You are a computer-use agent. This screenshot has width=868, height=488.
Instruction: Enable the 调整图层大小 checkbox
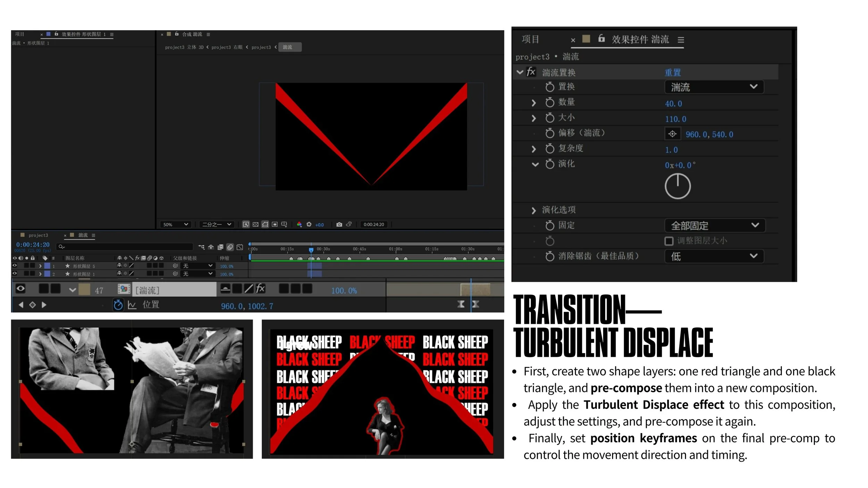pos(669,241)
